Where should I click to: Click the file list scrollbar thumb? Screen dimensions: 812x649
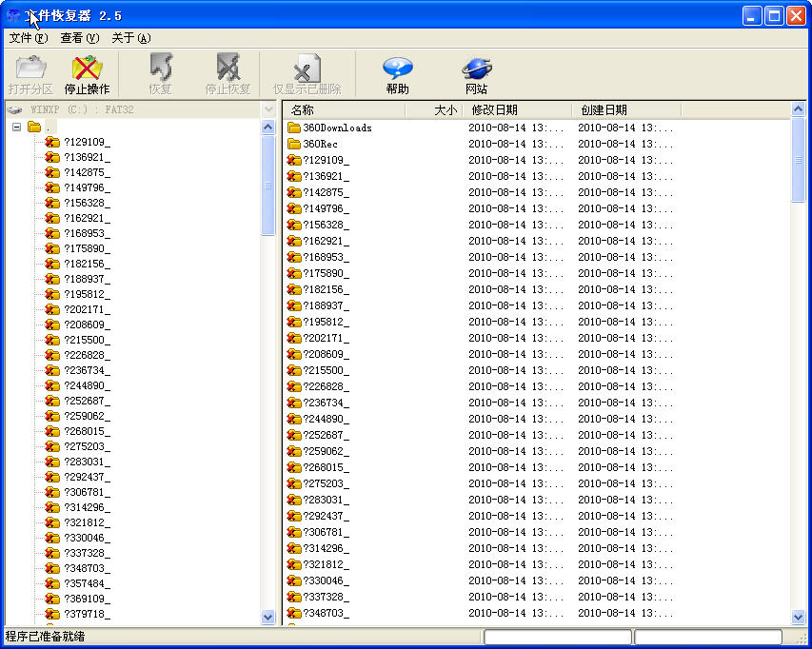pos(798,160)
